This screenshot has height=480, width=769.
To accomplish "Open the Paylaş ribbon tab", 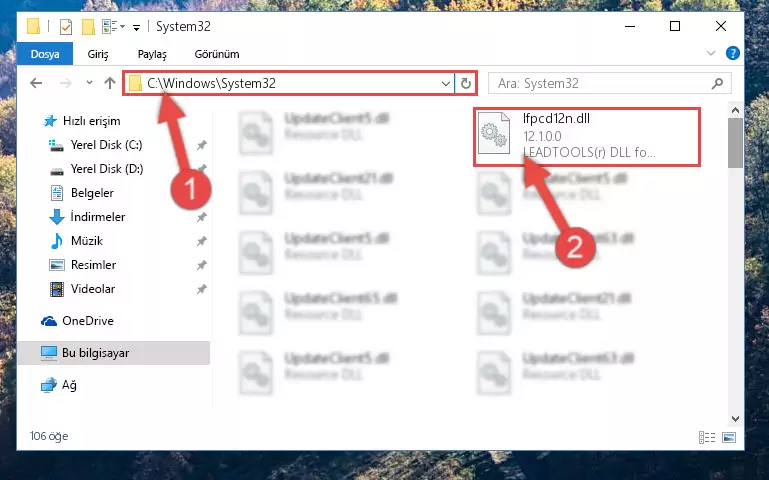I will point(152,54).
